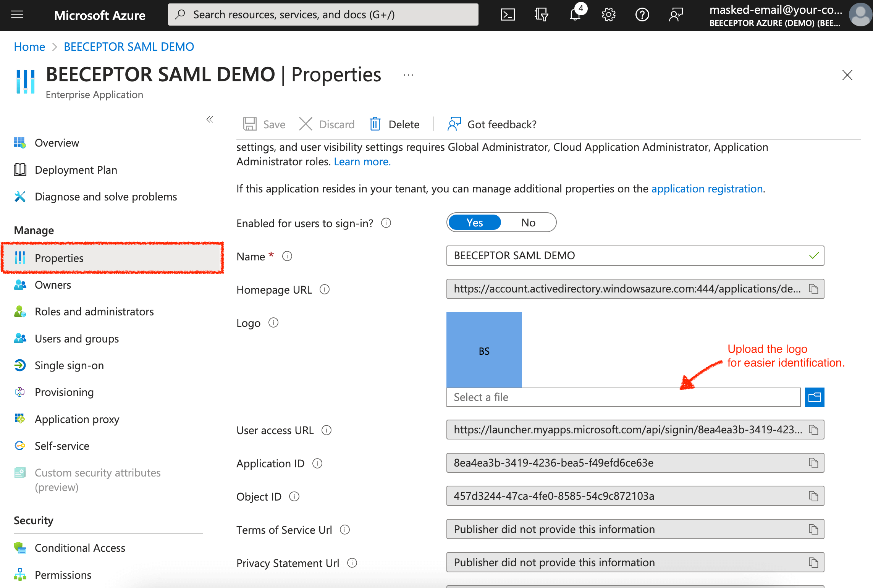Click the browse file folder icon

[x=814, y=397]
